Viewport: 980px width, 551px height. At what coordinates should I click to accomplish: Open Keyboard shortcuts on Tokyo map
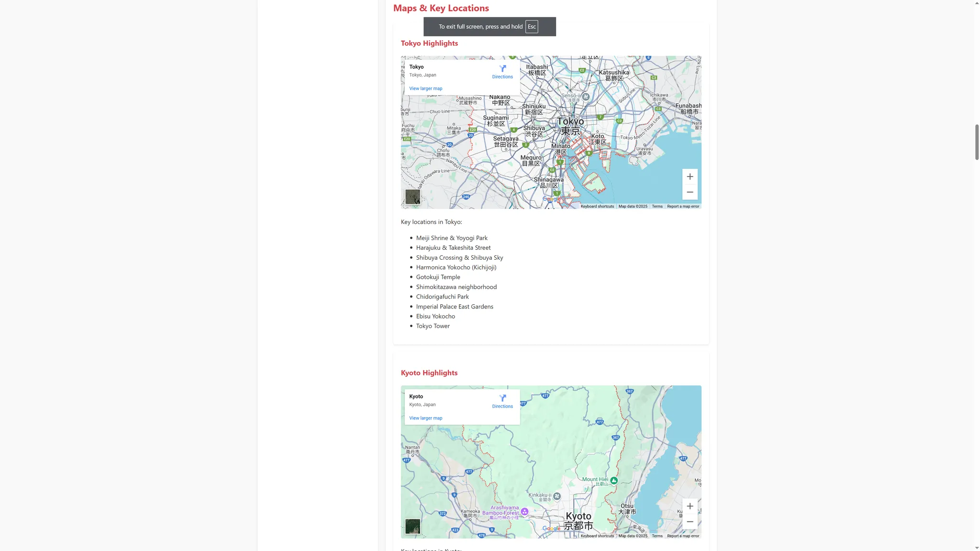(597, 207)
